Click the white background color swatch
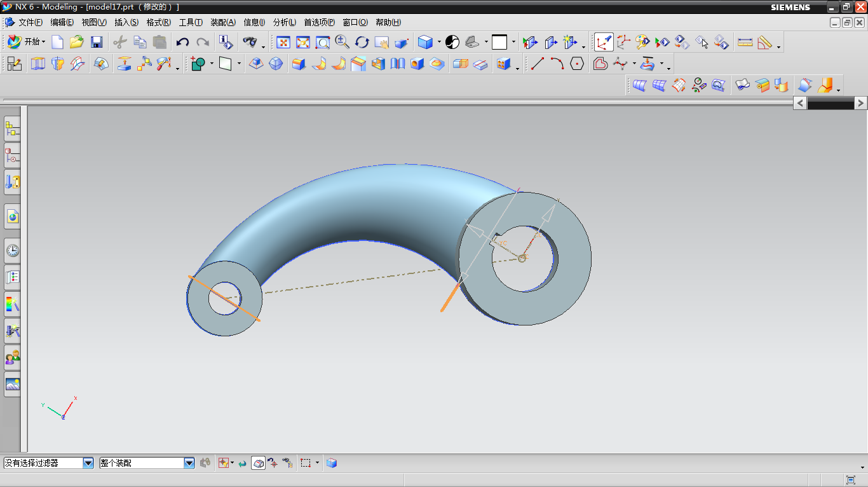The image size is (868, 487). [x=499, y=43]
